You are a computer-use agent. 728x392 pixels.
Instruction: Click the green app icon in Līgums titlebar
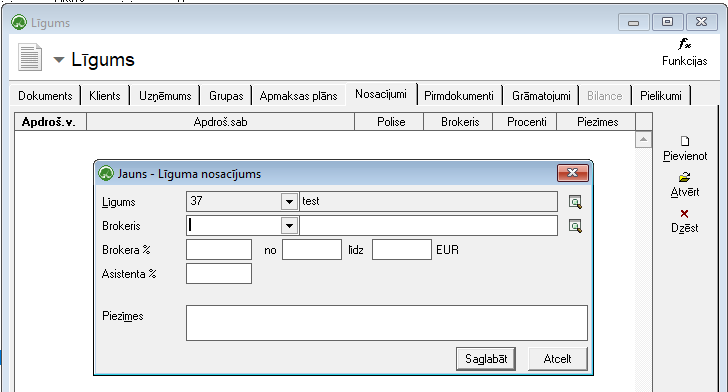(x=19, y=22)
